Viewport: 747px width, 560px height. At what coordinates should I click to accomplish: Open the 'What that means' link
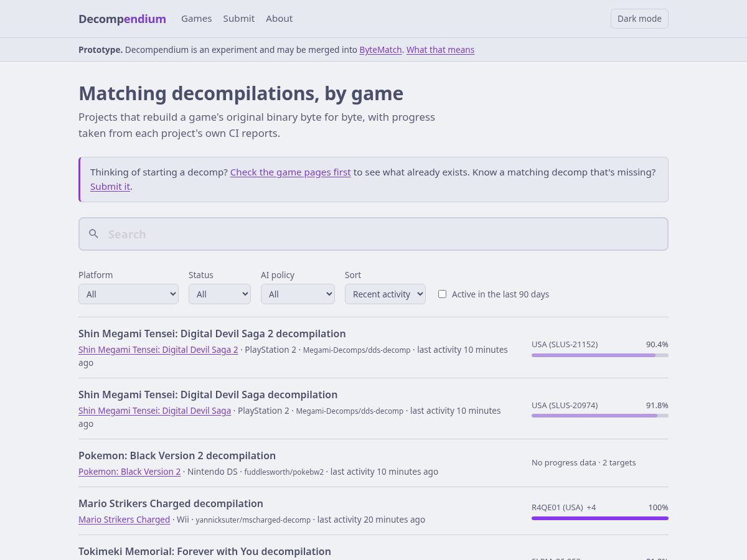(440, 50)
